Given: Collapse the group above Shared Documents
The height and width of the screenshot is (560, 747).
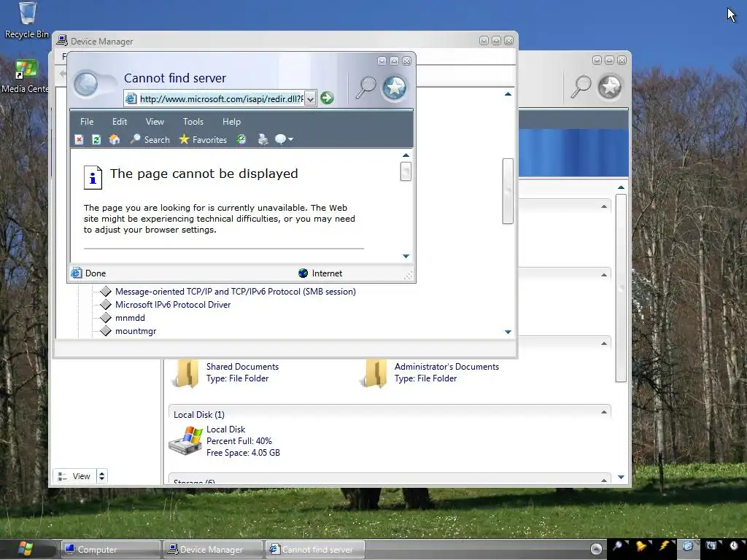Looking at the screenshot, I should pyautogui.click(x=604, y=343).
